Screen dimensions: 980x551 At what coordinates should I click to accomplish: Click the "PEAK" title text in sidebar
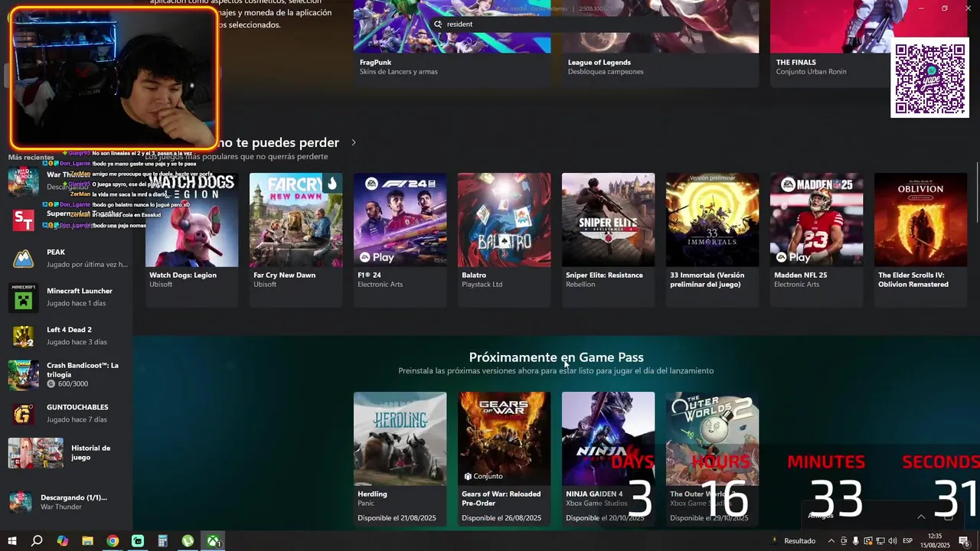click(x=56, y=253)
